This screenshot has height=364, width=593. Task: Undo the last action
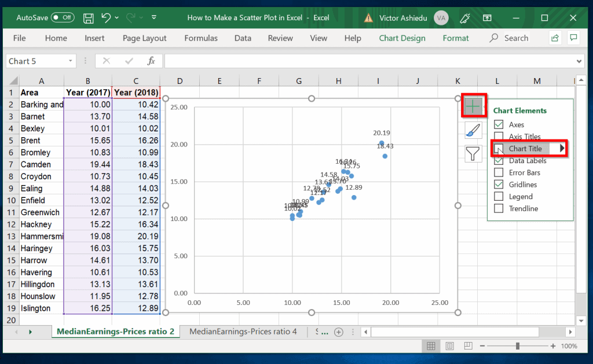pyautogui.click(x=104, y=17)
